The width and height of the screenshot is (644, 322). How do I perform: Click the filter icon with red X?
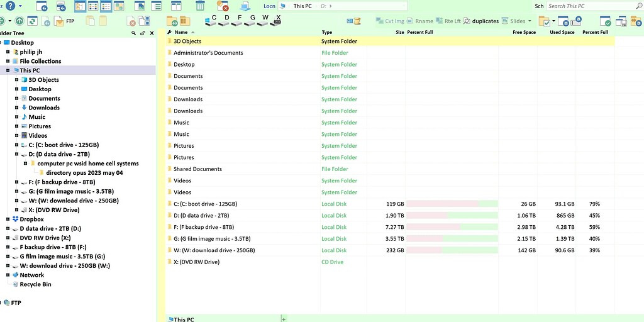pyautogui.click(x=223, y=6)
